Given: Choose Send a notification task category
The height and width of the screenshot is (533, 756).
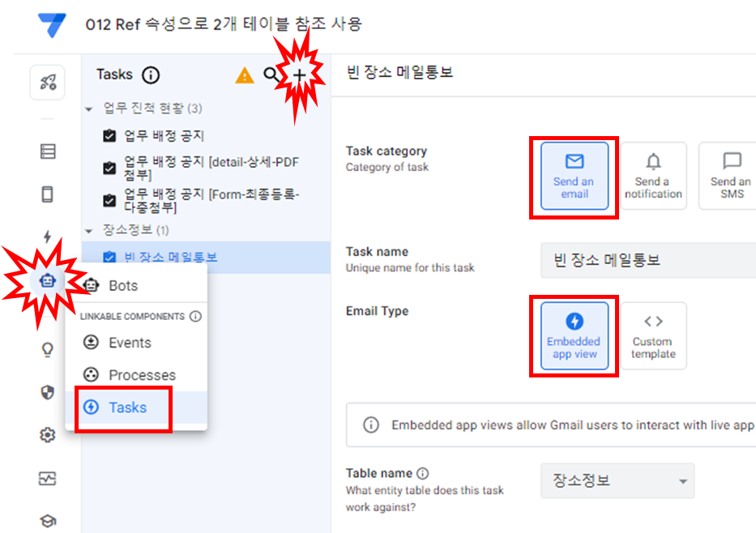Looking at the screenshot, I should [x=653, y=176].
